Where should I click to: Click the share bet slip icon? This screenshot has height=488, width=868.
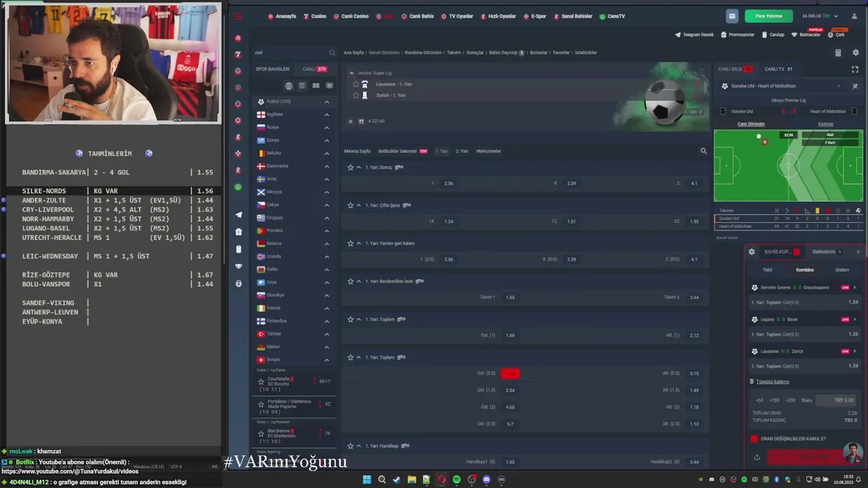757,457
